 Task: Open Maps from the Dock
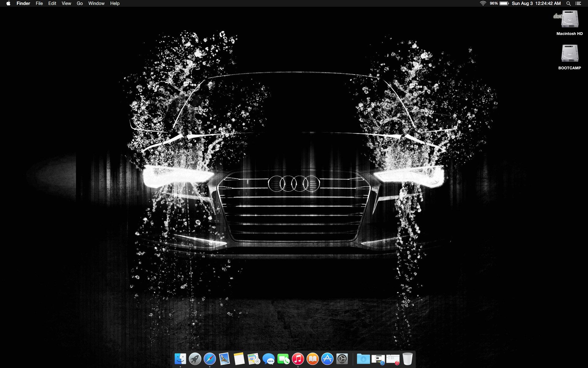254,359
